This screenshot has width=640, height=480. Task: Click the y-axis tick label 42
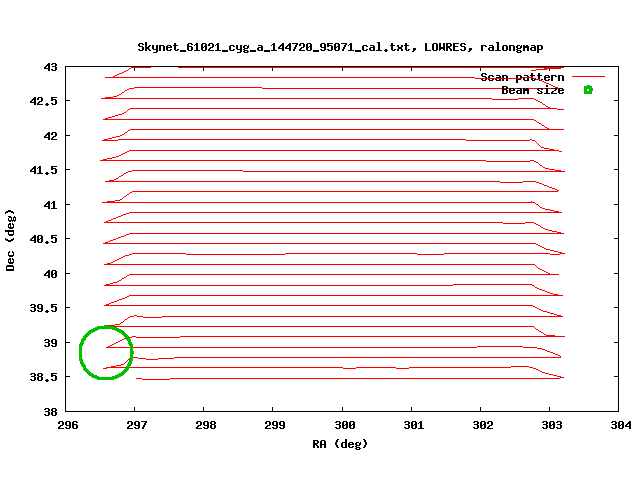pos(51,136)
